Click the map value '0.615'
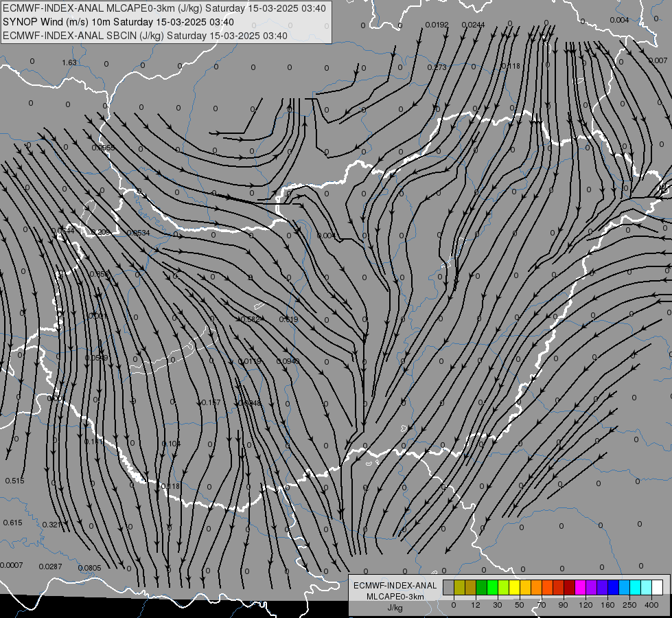The height and width of the screenshot is (618, 672). coord(12,523)
